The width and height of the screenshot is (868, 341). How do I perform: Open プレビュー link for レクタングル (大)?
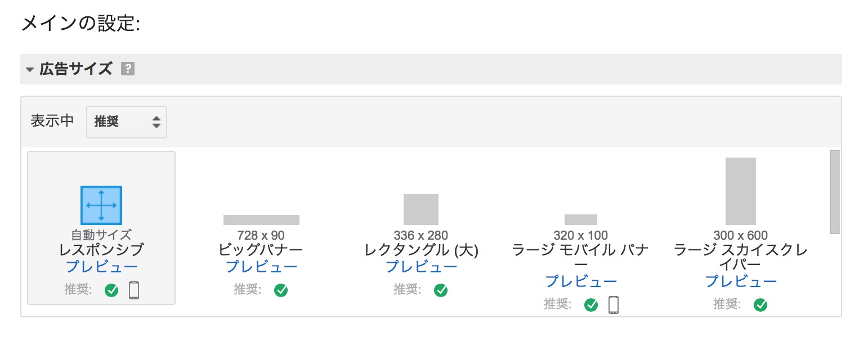tap(421, 266)
